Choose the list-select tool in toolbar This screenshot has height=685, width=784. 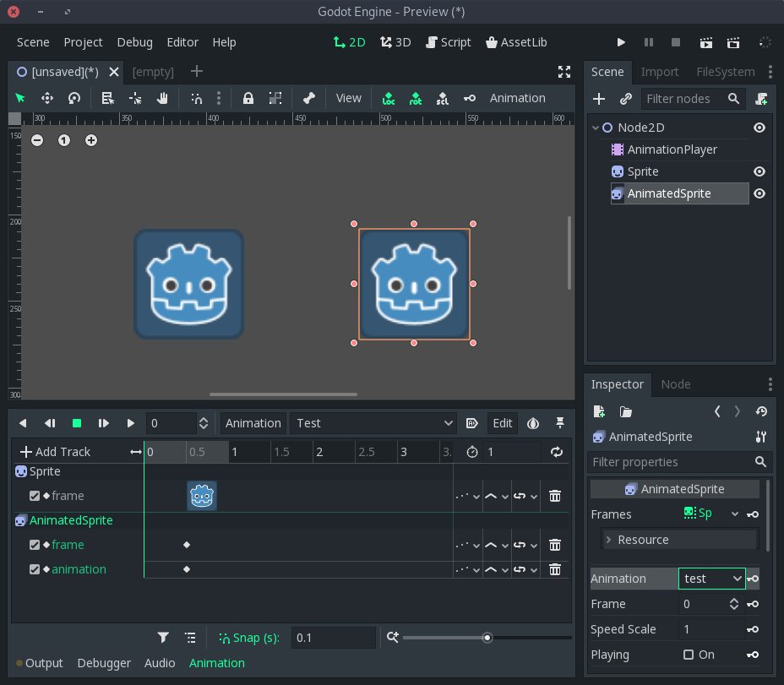point(107,98)
